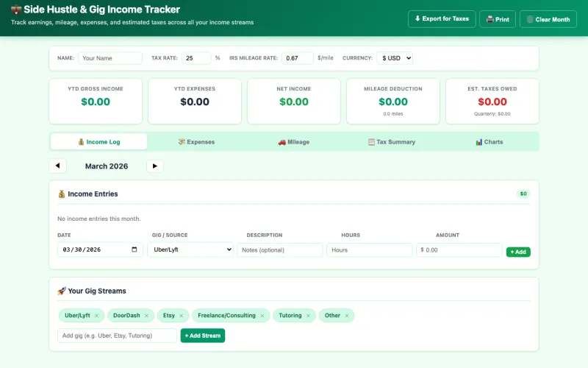Open the Mileage tab

[x=293, y=142]
